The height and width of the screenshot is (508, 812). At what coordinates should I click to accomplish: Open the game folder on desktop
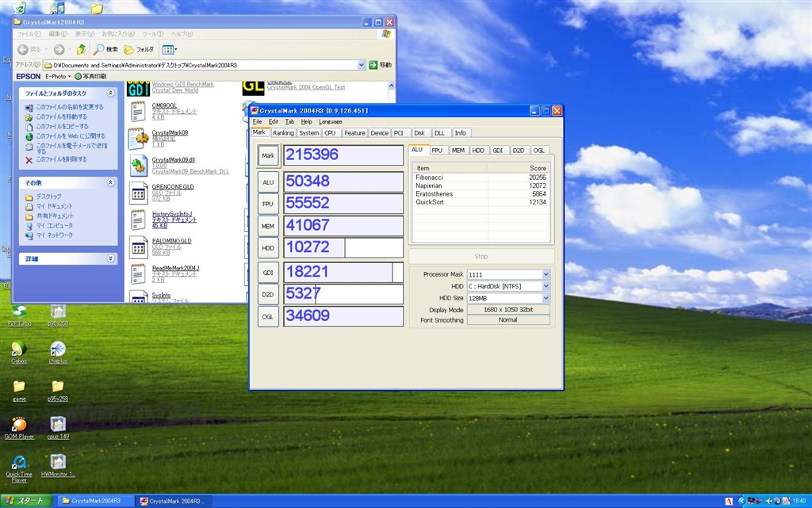[19, 387]
